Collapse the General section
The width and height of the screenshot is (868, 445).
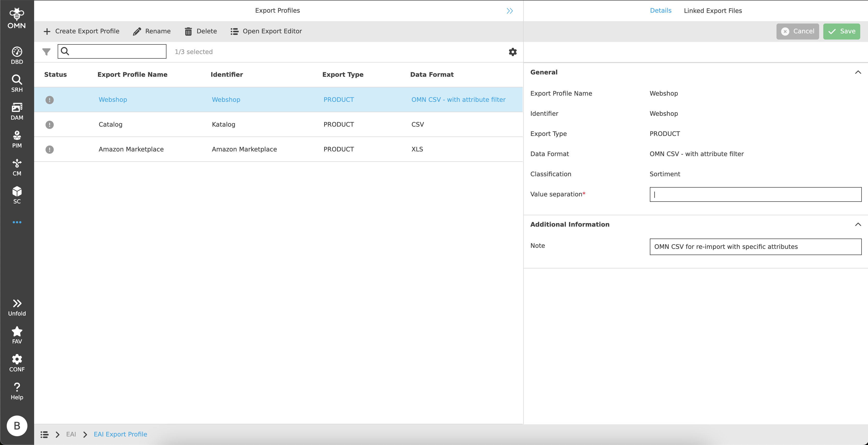click(858, 72)
